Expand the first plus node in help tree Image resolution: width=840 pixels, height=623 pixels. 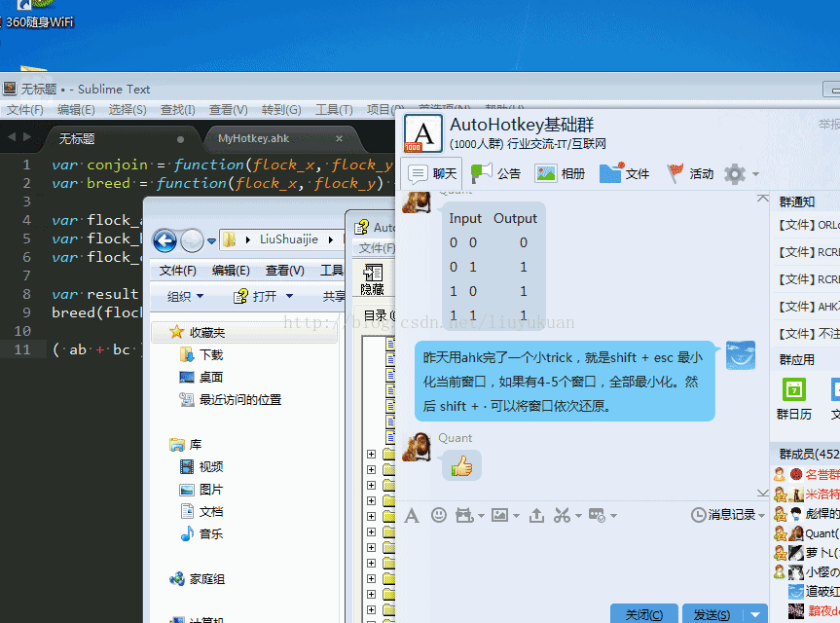(x=371, y=455)
